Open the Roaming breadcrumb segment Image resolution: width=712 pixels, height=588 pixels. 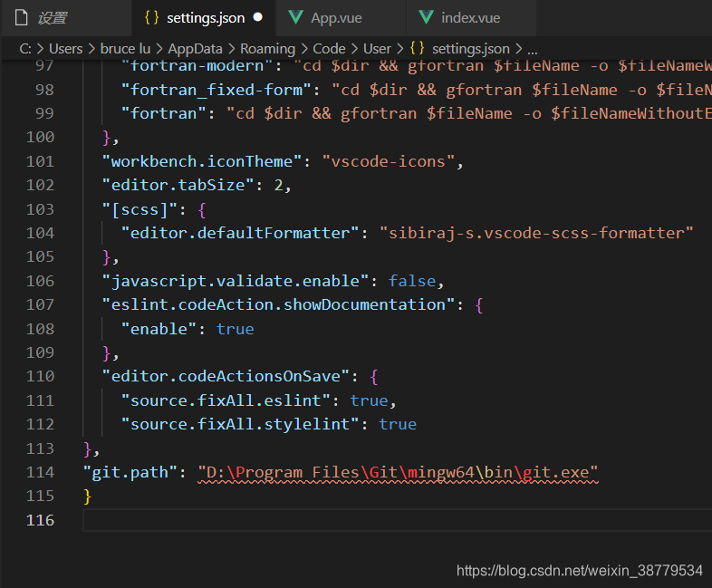click(x=267, y=49)
